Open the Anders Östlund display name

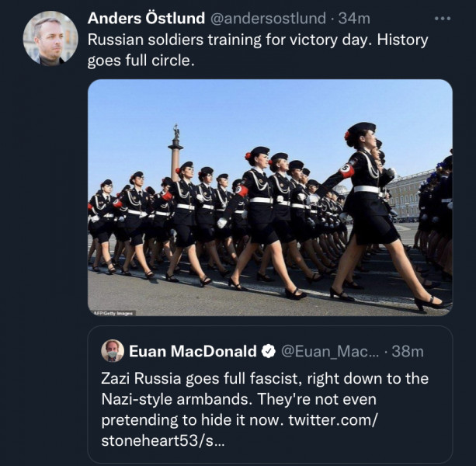click(x=146, y=18)
